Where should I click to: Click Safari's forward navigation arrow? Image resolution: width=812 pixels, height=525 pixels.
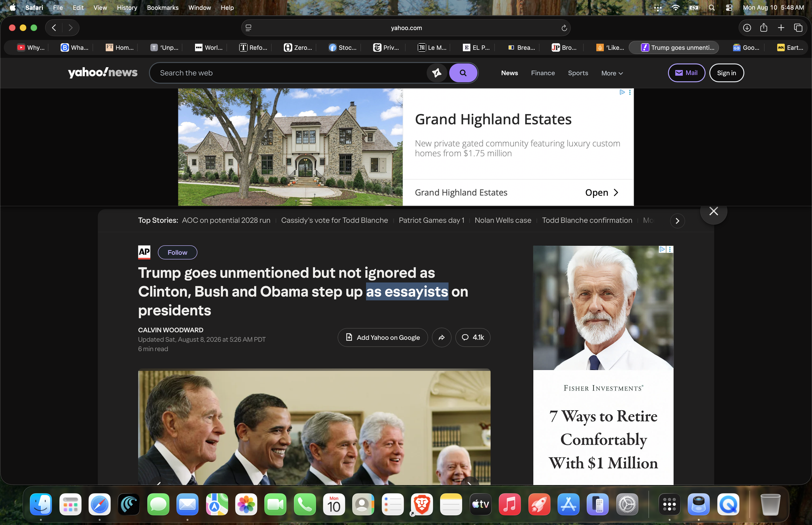(x=70, y=28)
